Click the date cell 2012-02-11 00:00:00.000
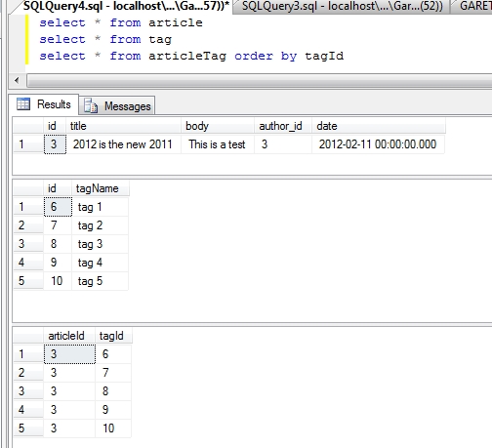492x448 pixels. tap(378, 144)
